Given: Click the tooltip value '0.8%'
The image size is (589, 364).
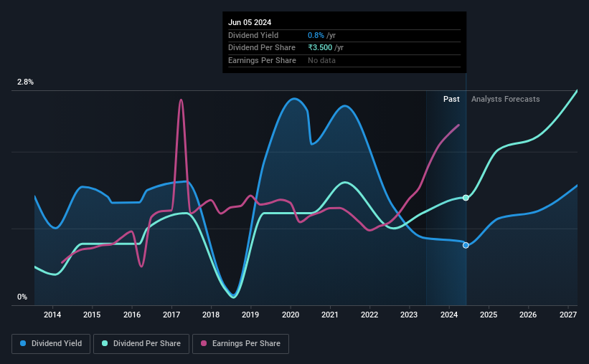Looking at the screenshot, I should point(316,35).
